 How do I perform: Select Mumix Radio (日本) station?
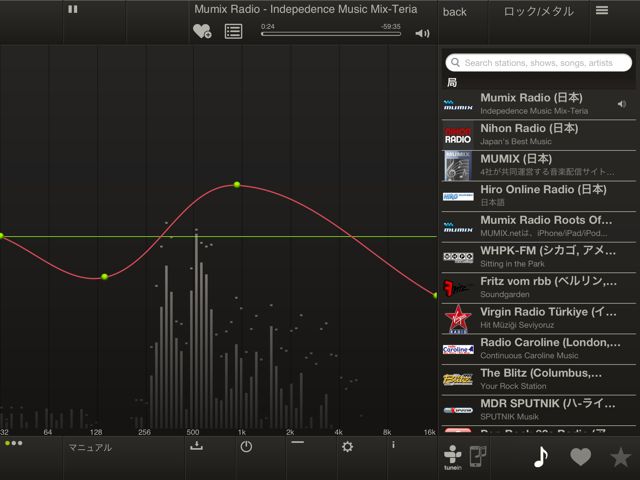click(x=539, y=104)
